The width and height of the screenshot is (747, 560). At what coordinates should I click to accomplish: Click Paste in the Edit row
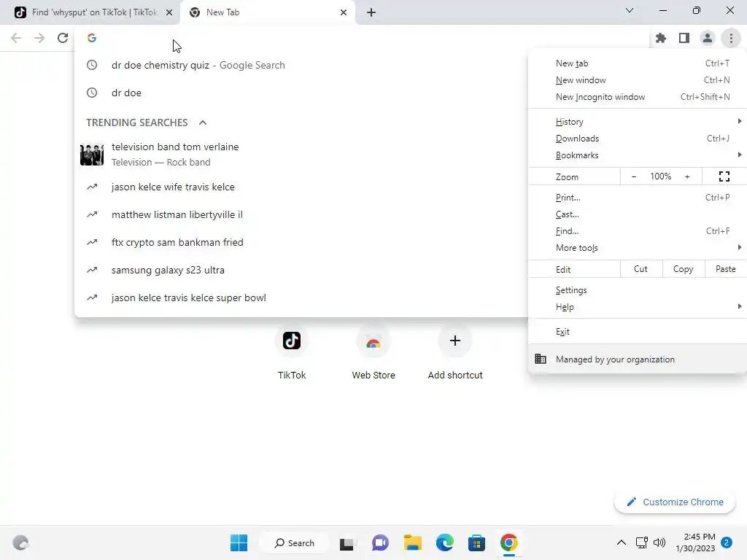click(726, 269)
